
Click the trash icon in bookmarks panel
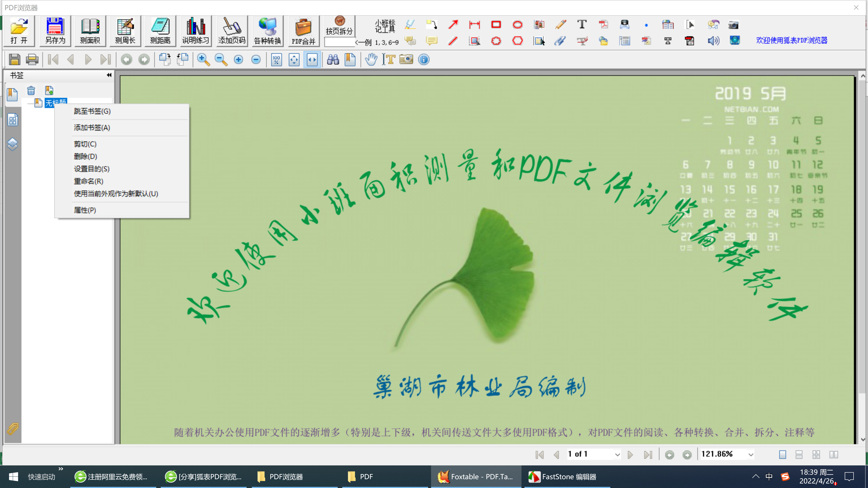[31, 90]
